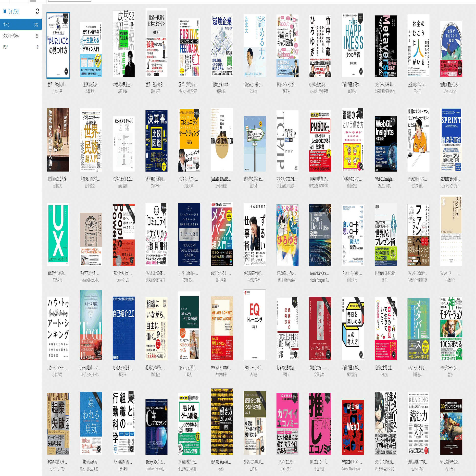Click the downloaded checkmark on THREE HAPPINESS cover
The image size is (476, 476).
(361, 72)
